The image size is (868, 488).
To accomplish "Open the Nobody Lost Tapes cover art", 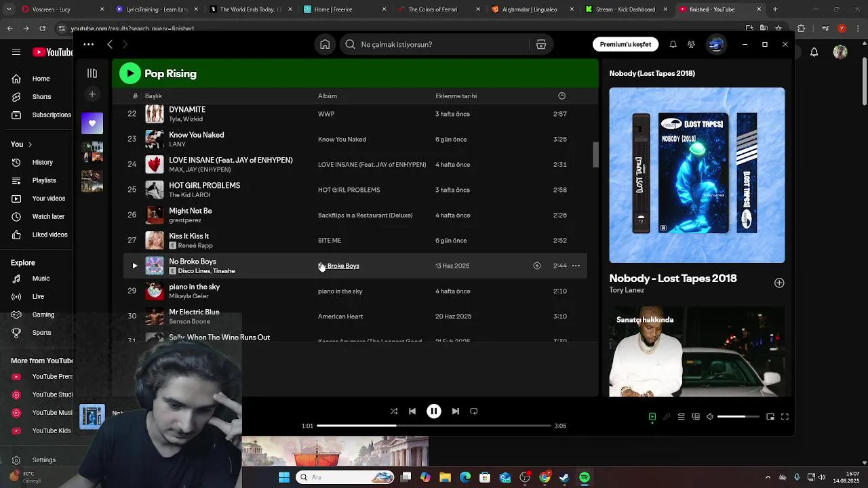I will pyautogui.click(x=697, y=175).
